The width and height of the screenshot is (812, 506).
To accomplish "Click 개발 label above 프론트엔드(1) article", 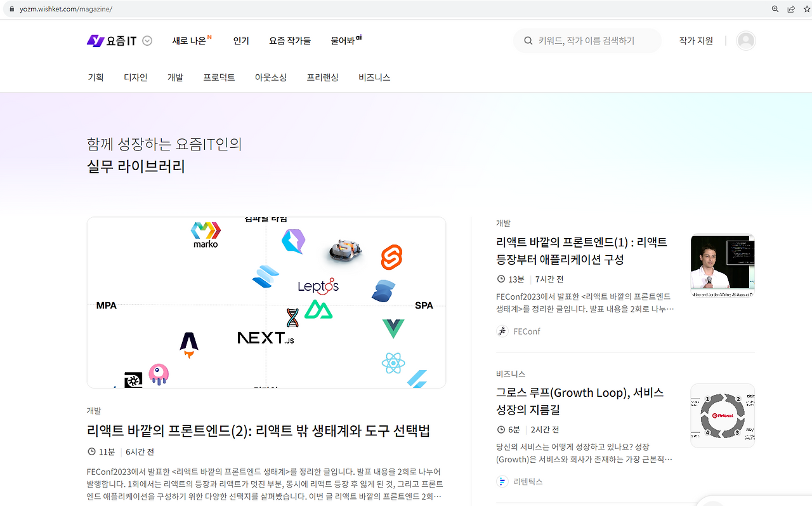I will (x=503, y=223).
